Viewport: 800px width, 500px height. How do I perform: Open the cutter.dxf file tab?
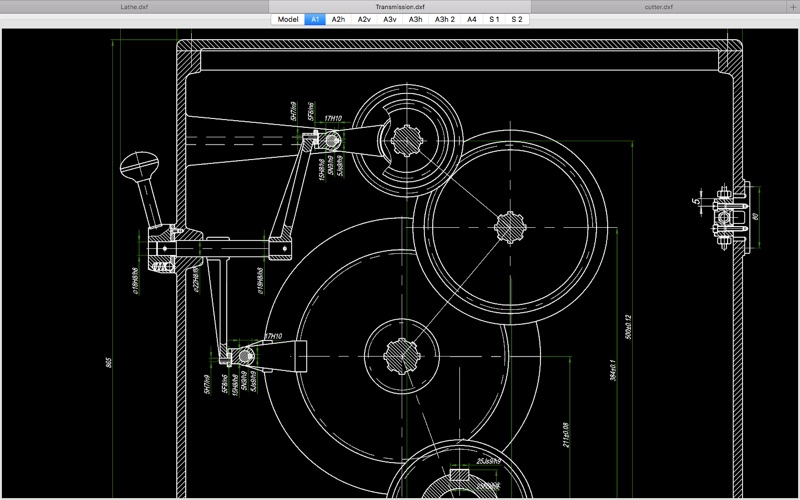[x=658, y=7]
